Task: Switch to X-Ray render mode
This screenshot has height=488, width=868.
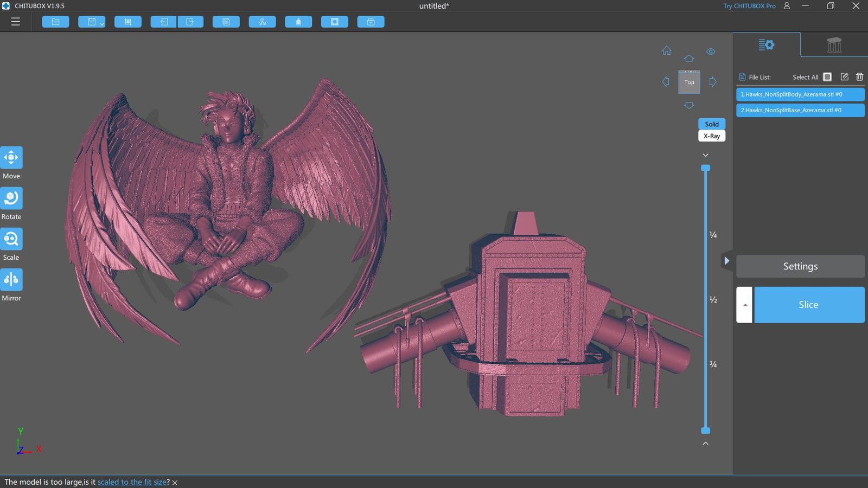Action: pyautogui.click(x=712, y=136)
